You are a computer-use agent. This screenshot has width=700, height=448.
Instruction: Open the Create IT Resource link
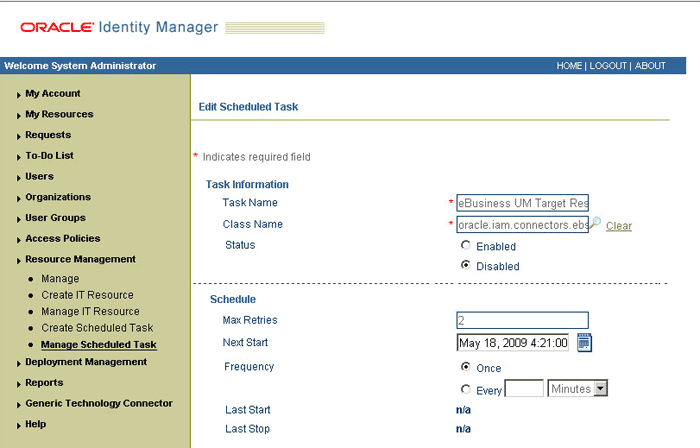(88, 295)
